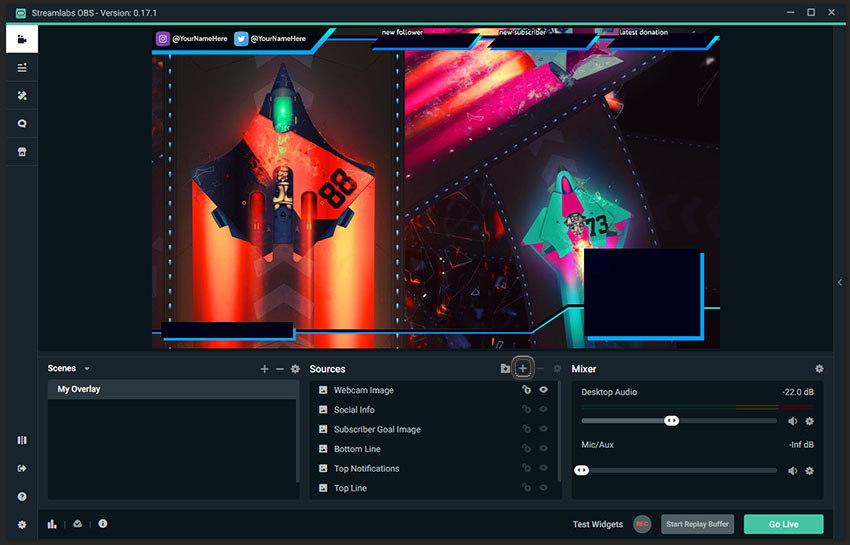Toggle visibility of Social Info source

[543, 409]
